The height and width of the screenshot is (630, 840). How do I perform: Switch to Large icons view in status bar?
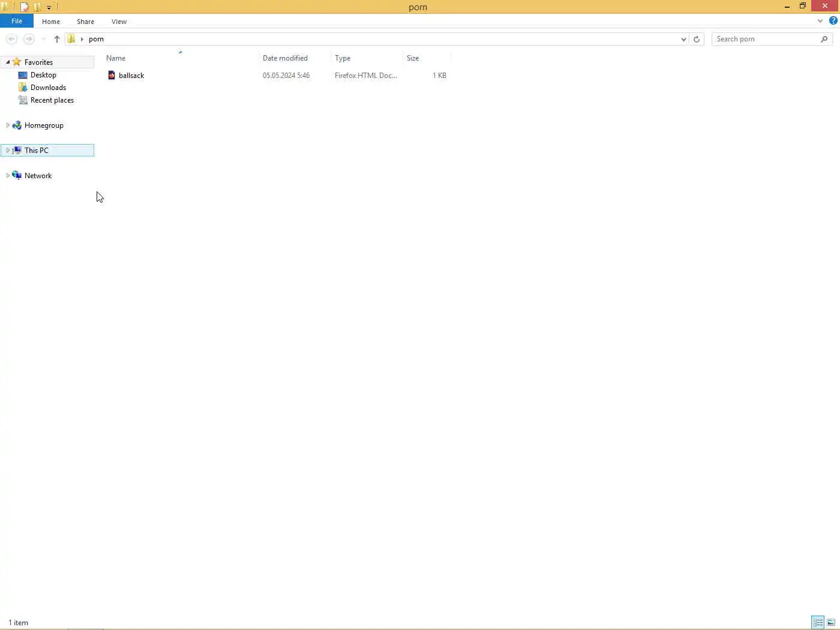[831, 623]
